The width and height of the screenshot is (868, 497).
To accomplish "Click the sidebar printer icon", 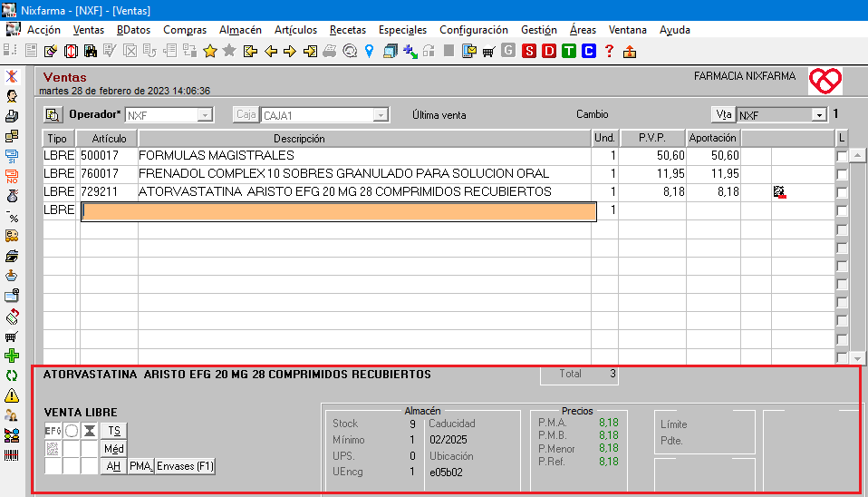I will click(x=12, y=116).
